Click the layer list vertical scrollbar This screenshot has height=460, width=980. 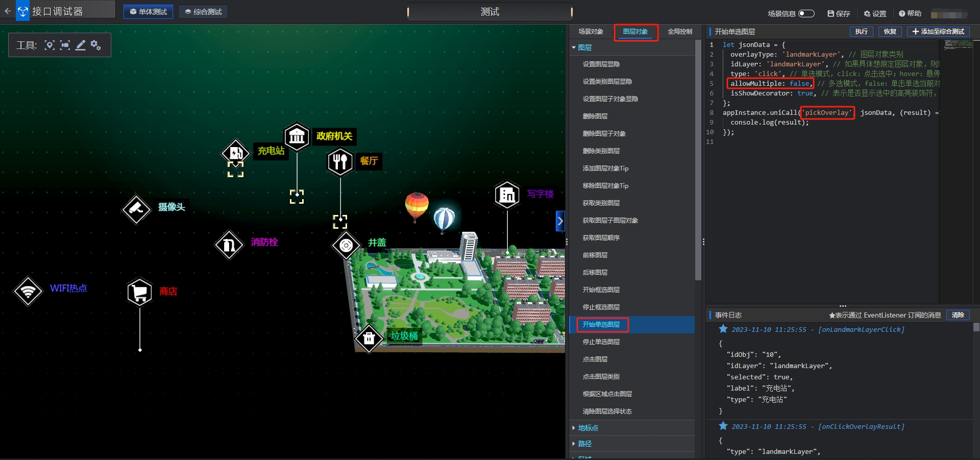698,161
